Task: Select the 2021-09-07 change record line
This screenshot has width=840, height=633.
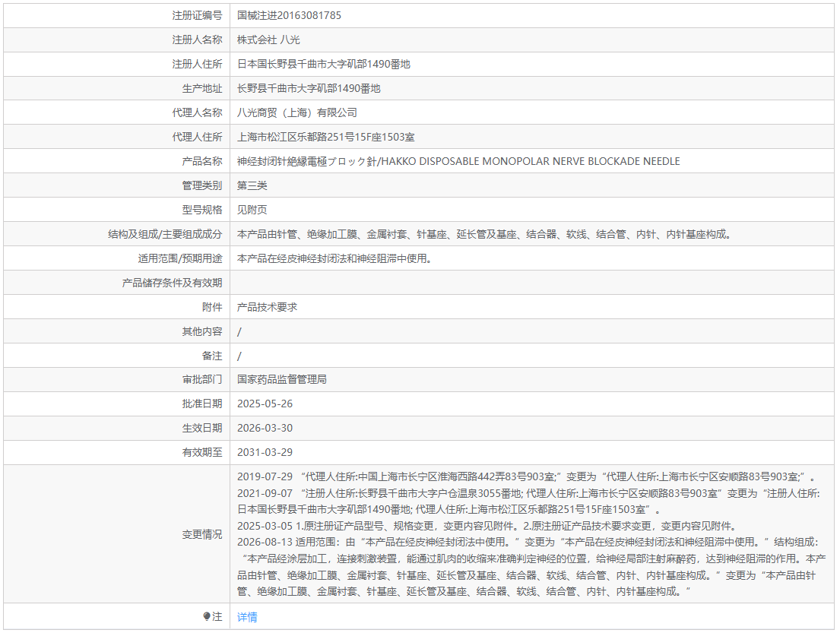Action: coord(529,502)
